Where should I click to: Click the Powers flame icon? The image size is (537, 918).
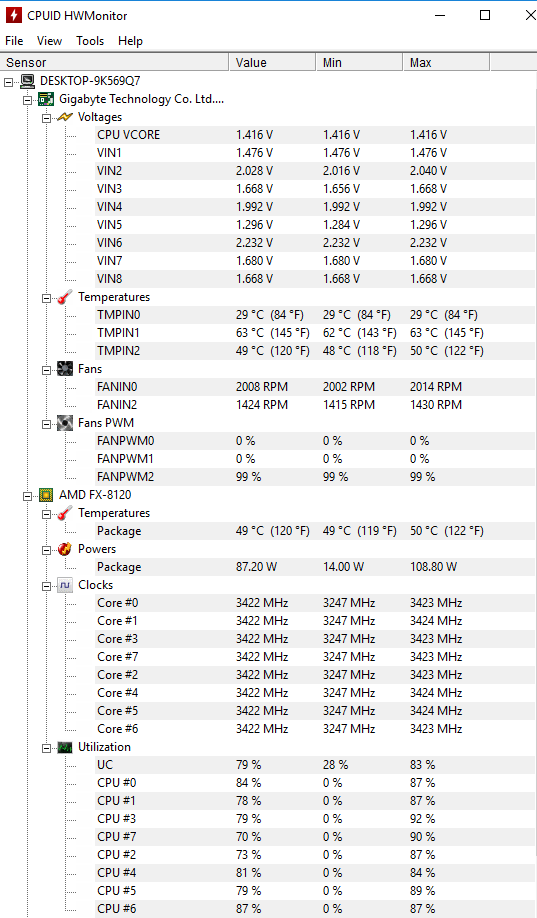(64, 549)
